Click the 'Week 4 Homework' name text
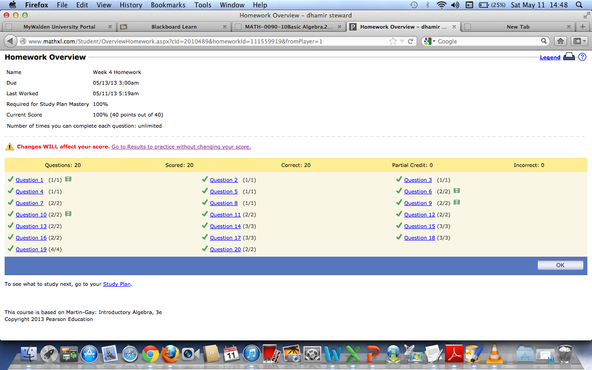Image resolution: width=592 pixels, height=370 pixels. click(x=117, y=72)
